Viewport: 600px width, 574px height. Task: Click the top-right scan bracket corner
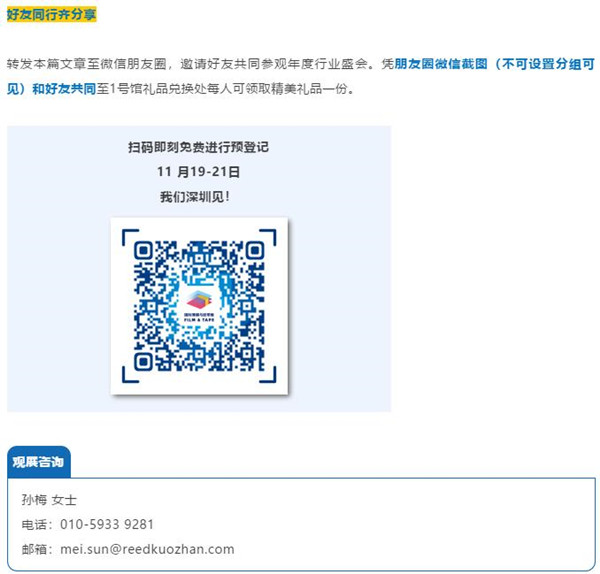coord(268,237)
